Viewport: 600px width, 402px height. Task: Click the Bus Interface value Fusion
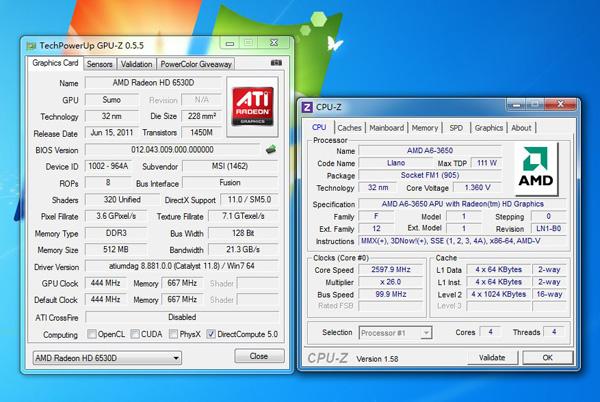pyautogui.click(x=230, y=183)
